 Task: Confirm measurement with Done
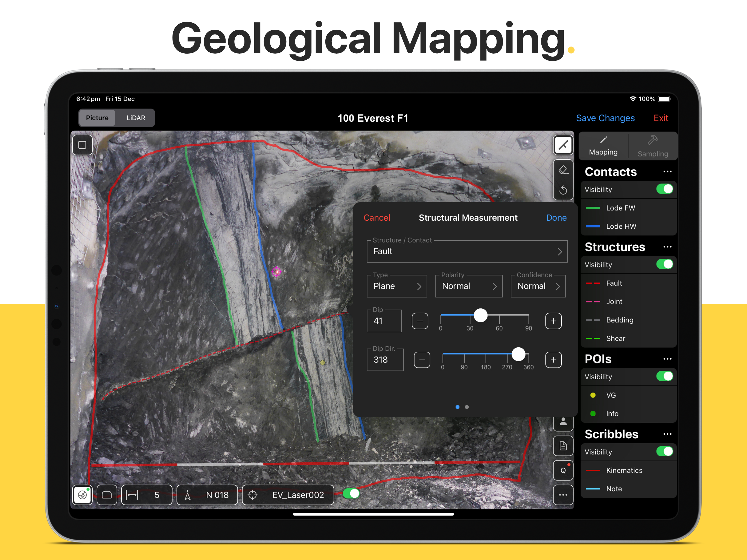point(556,217)
